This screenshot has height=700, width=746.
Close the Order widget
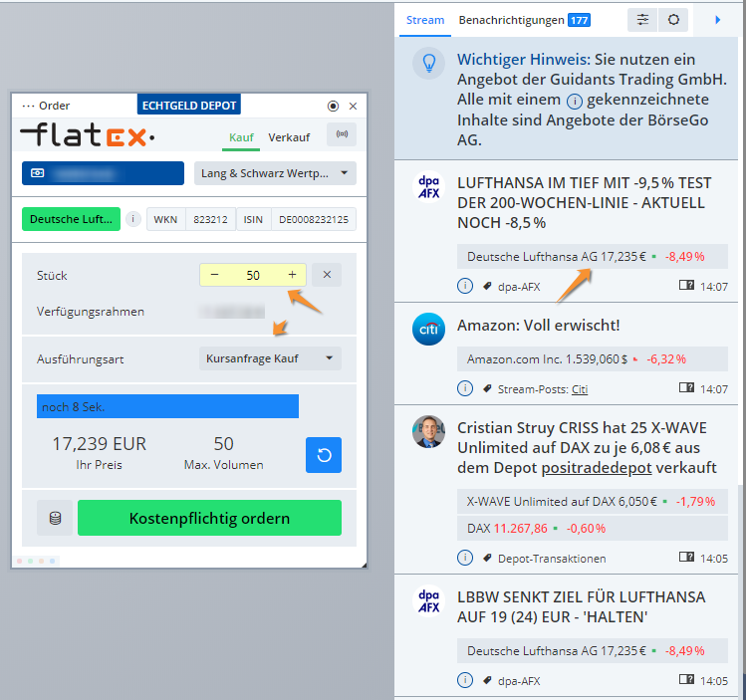[x=353, y=107]
